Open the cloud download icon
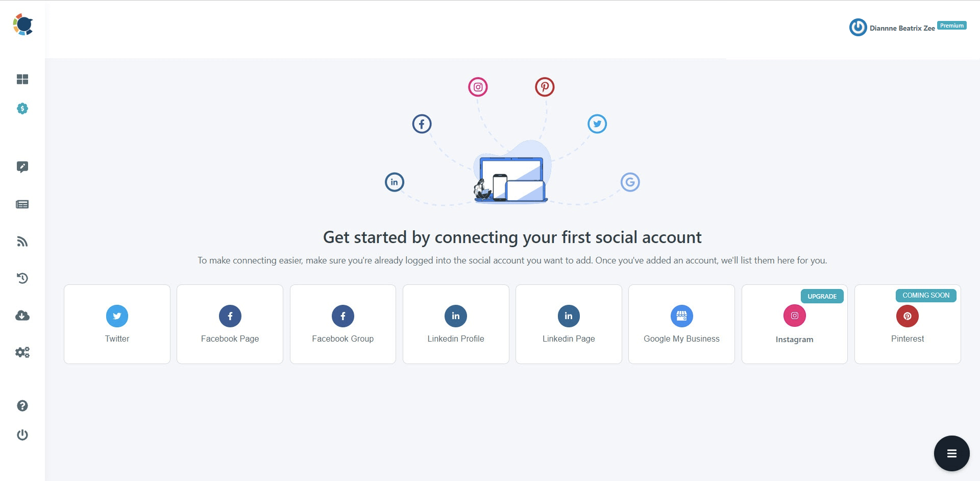Image resolution: width=980 pixels, height=481 pixels. point(22,316)
